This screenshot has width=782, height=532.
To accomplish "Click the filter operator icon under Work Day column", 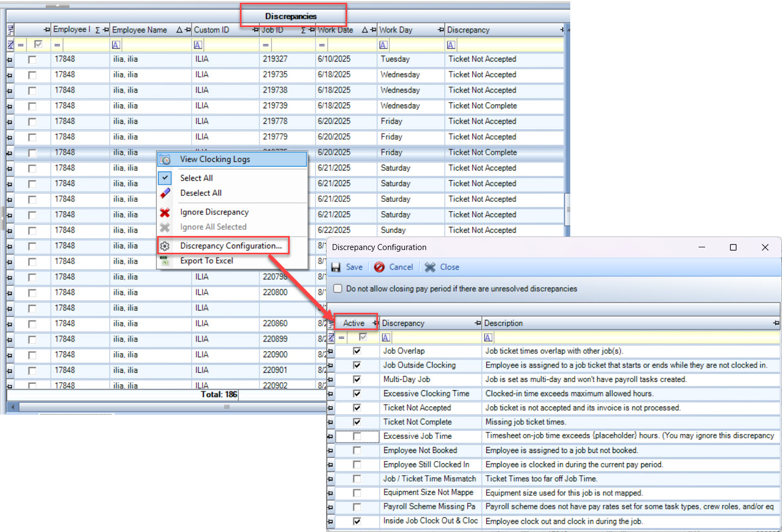I will tap(383, 45).
